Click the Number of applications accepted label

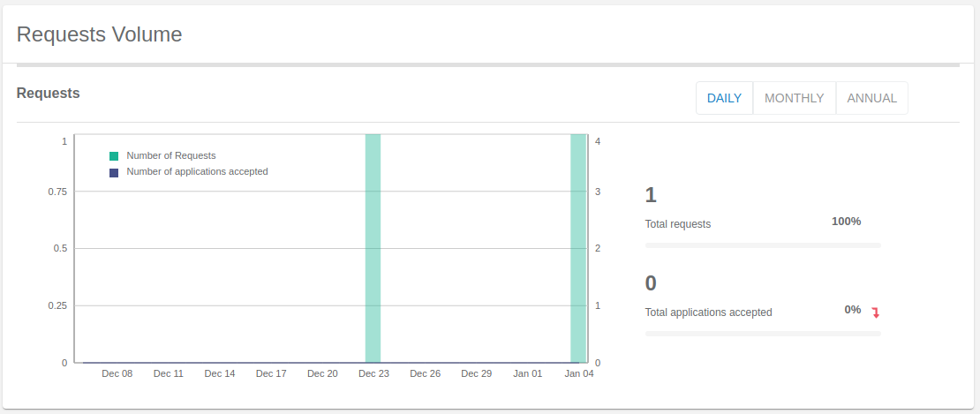point(198,171)
